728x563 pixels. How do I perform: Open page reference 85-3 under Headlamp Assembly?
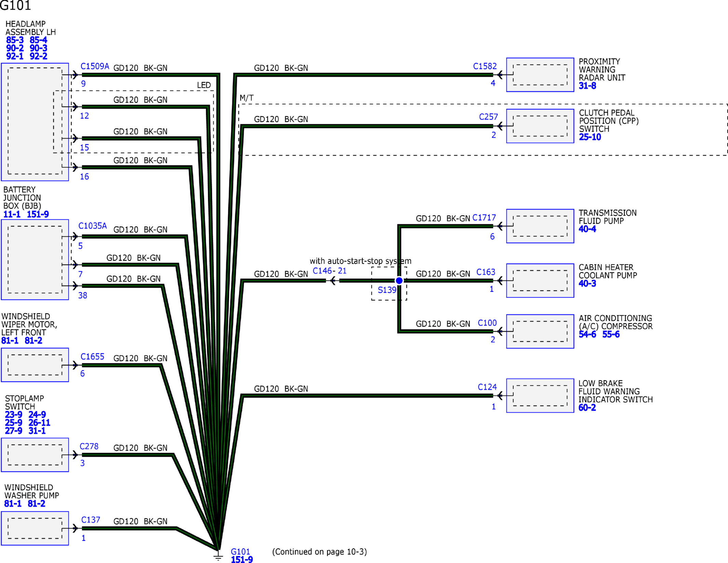point(15,40)
